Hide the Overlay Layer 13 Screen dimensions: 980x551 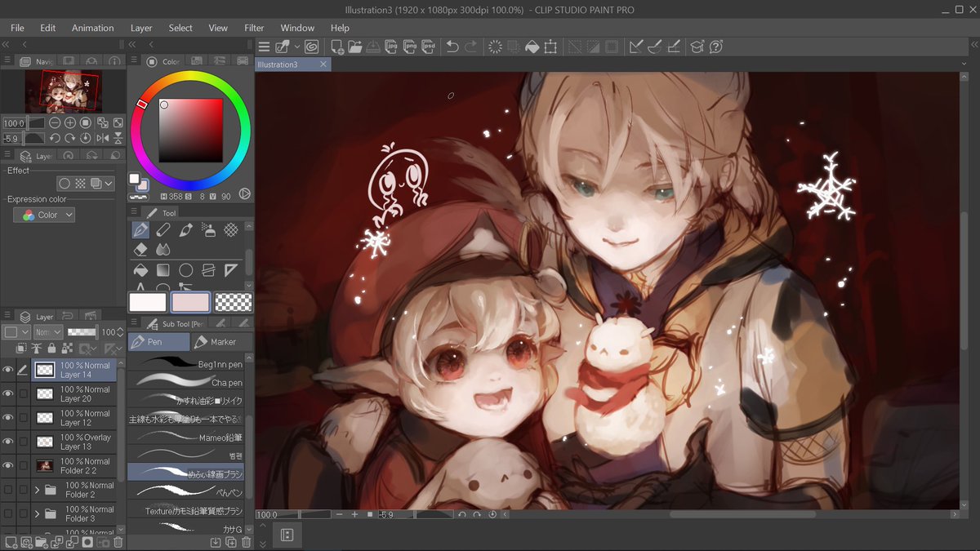click(8, 440)
